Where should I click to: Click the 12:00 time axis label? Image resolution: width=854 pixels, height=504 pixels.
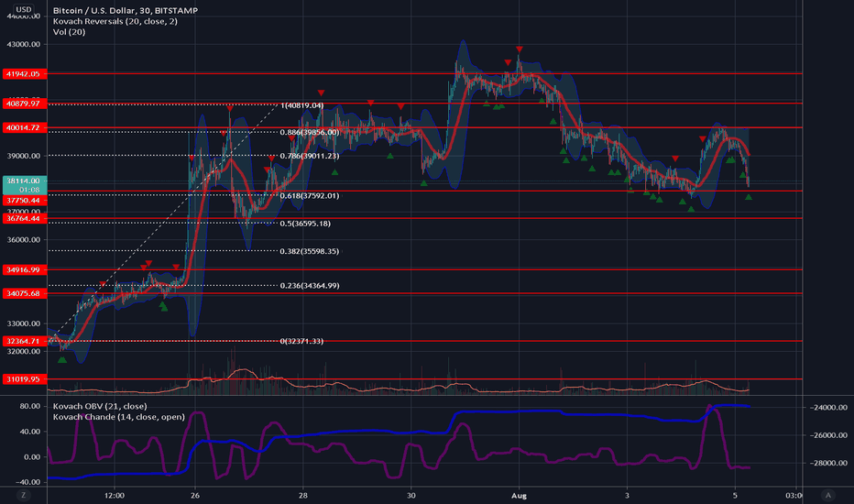coord(115,495)
